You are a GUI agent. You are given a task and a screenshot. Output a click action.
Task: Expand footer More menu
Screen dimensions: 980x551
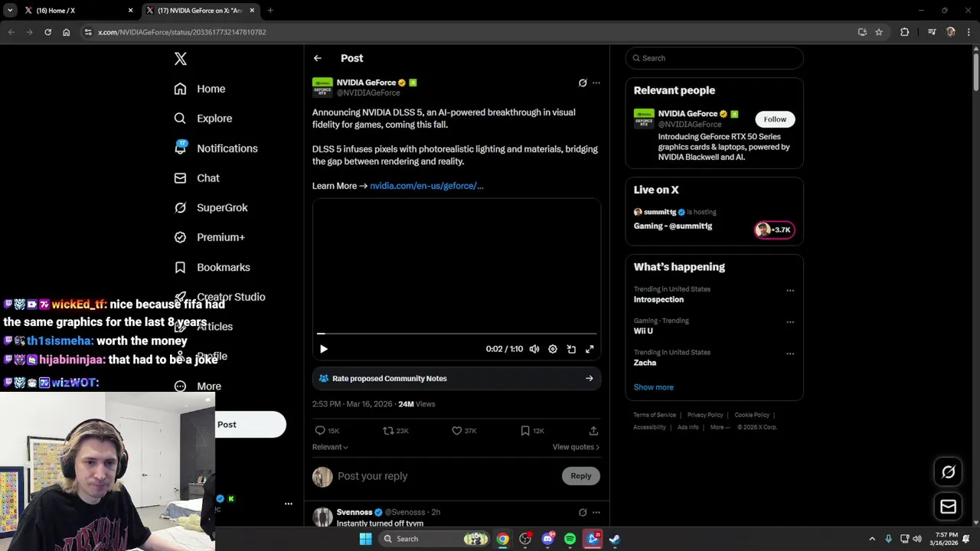click(x=720, y=427)
